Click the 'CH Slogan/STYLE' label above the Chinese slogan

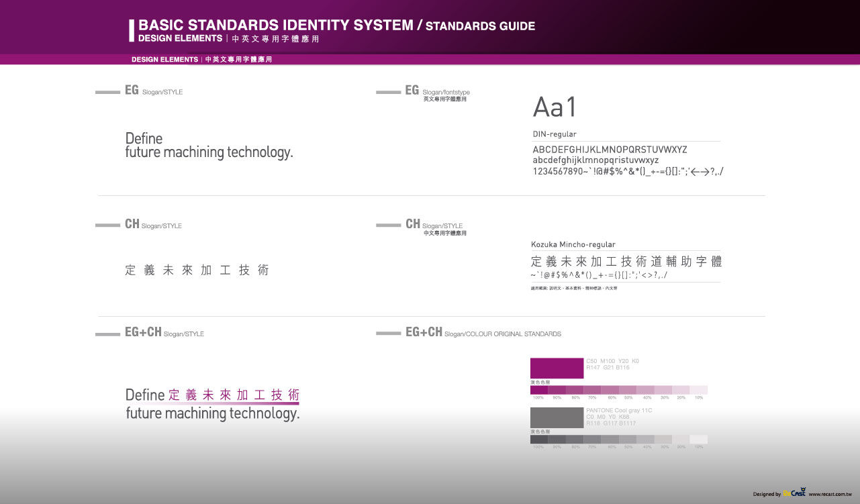(153, 225)
